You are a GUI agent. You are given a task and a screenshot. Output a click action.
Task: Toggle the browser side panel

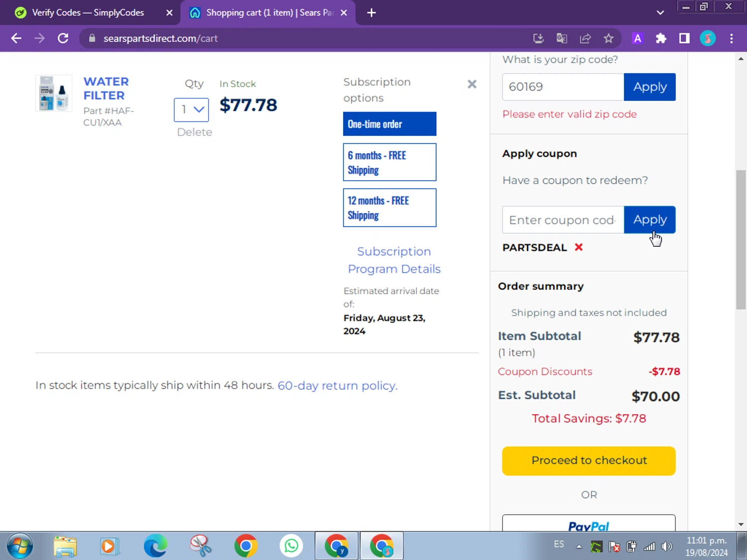[684, 38]
